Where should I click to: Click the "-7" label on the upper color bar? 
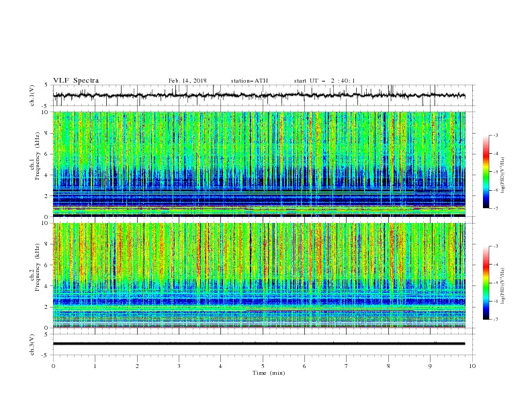(x=495, y=208)
